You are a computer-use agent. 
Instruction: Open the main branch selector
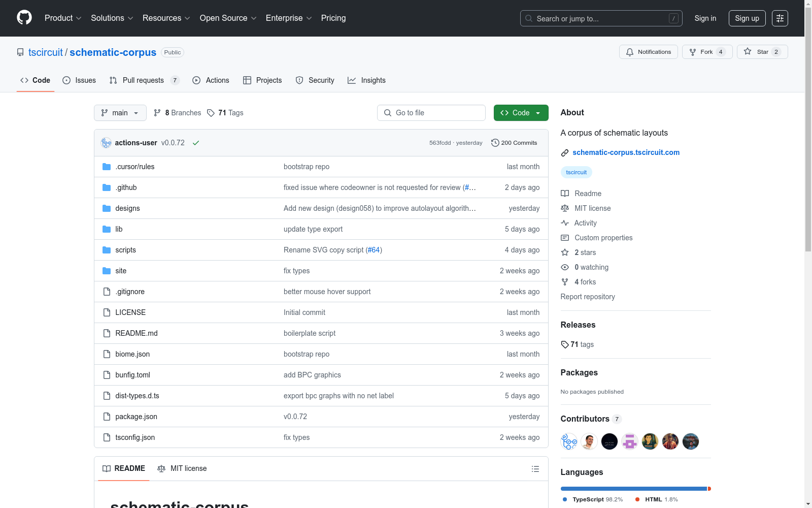[120, 113]
